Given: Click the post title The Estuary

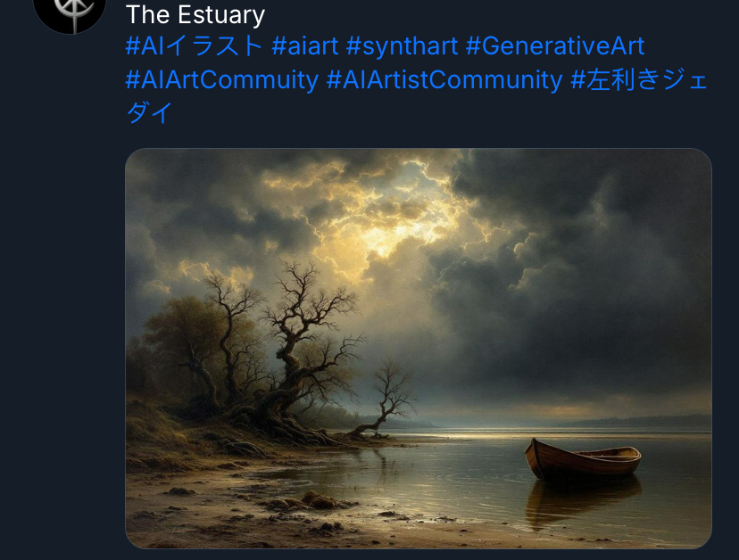Looking at the screenshot, I should [x=195, y=14].
